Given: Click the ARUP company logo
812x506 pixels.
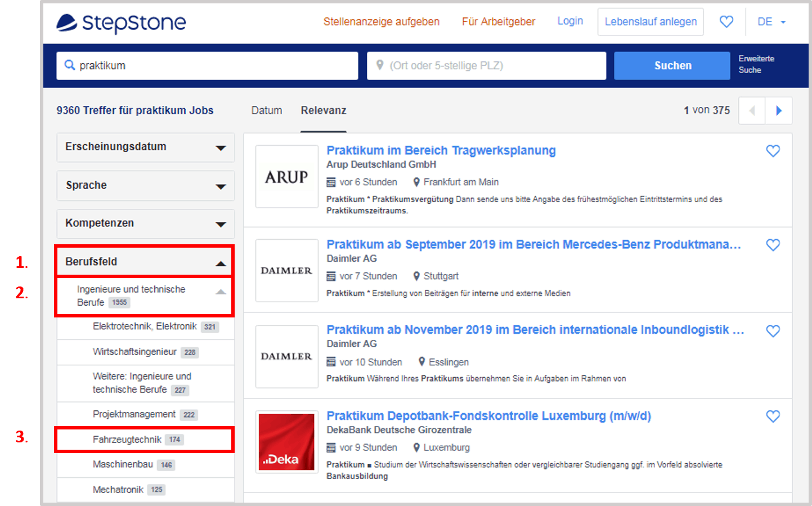Looking at the screenshot, I should 286,177.
